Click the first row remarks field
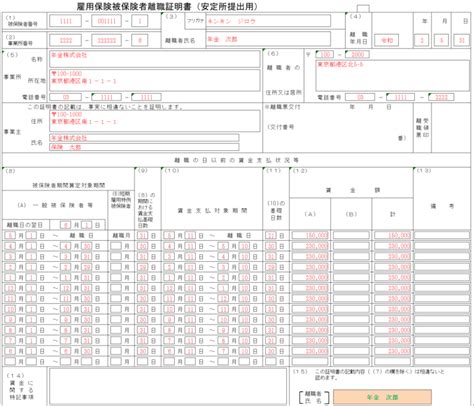 pos(442,235)
